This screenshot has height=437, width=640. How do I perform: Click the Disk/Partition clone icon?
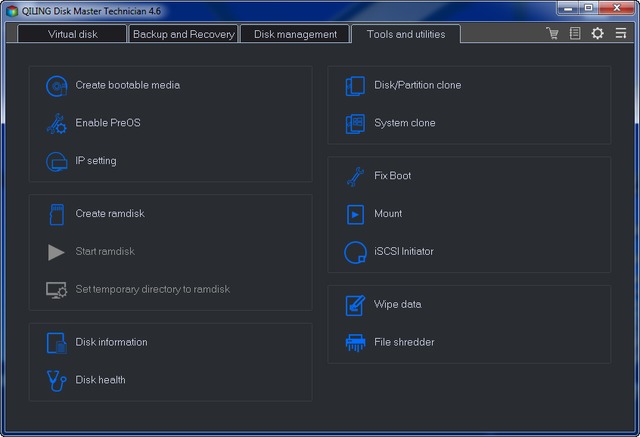pyautogui.click(x=355, y=86)
